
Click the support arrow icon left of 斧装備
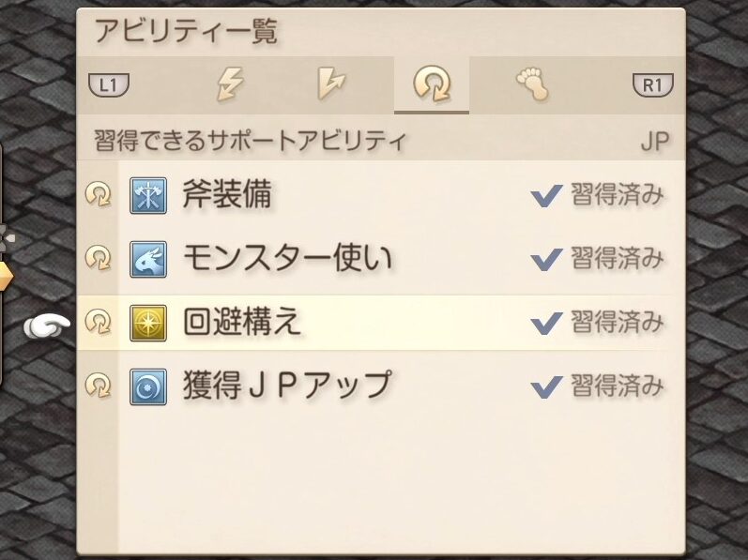coord(98,196)
